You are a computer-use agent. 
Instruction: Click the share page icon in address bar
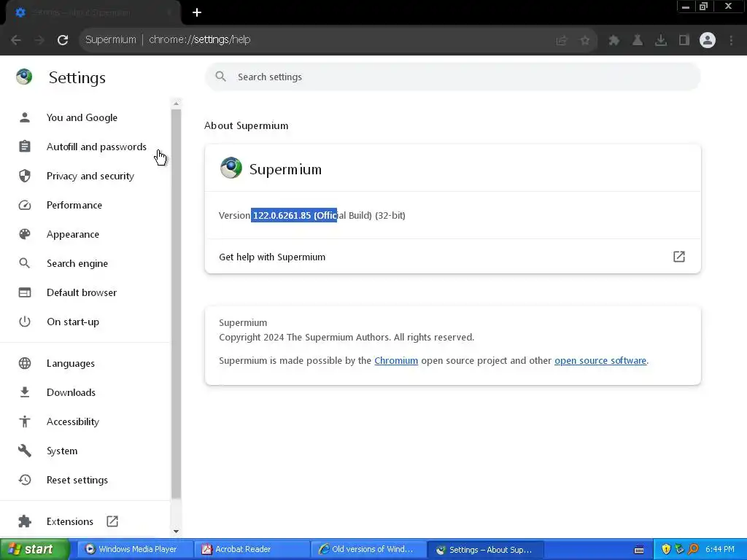coord(562,41)
